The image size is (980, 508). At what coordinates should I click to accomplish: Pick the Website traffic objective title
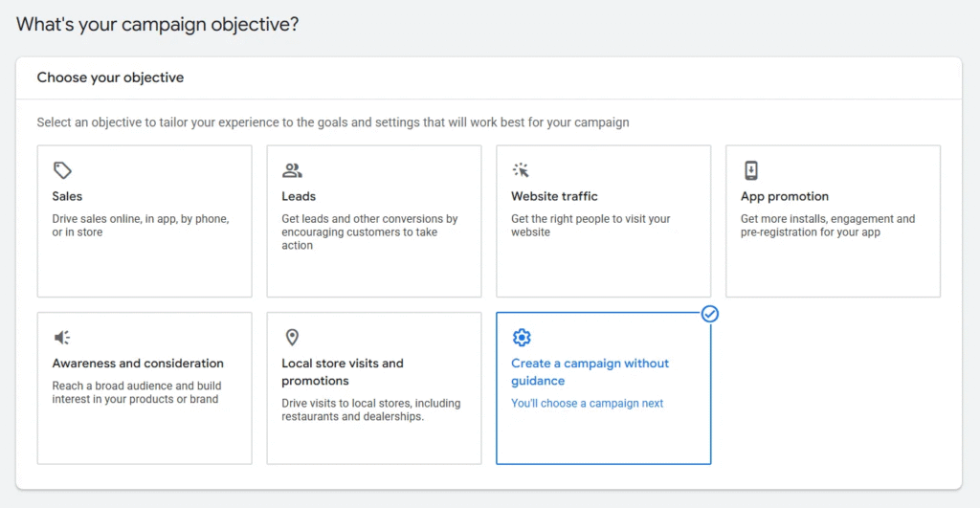click(554, 196)
